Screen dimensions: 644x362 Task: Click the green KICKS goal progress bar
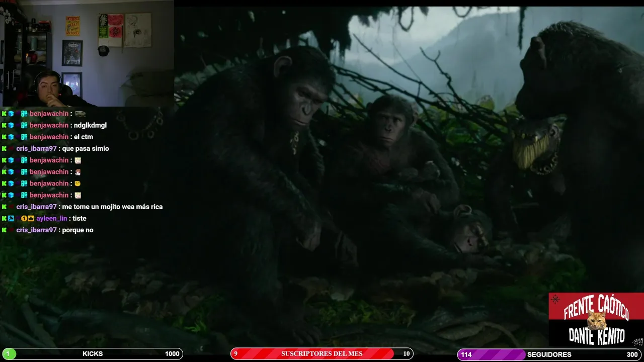pyautogui.click(x=92, y=354)
